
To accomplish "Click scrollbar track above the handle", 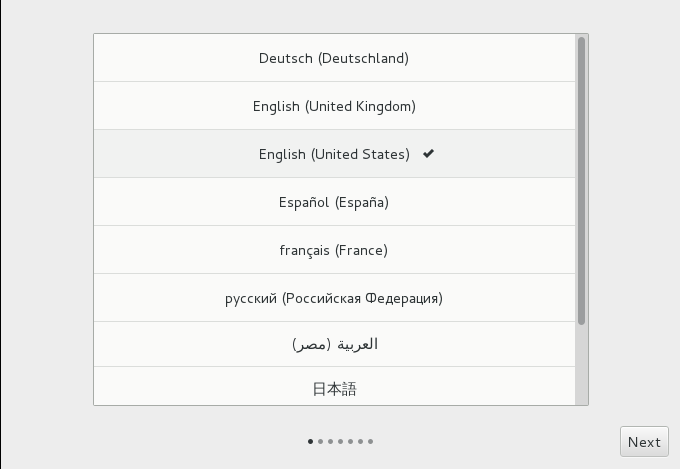I will [x=582, y=37].
